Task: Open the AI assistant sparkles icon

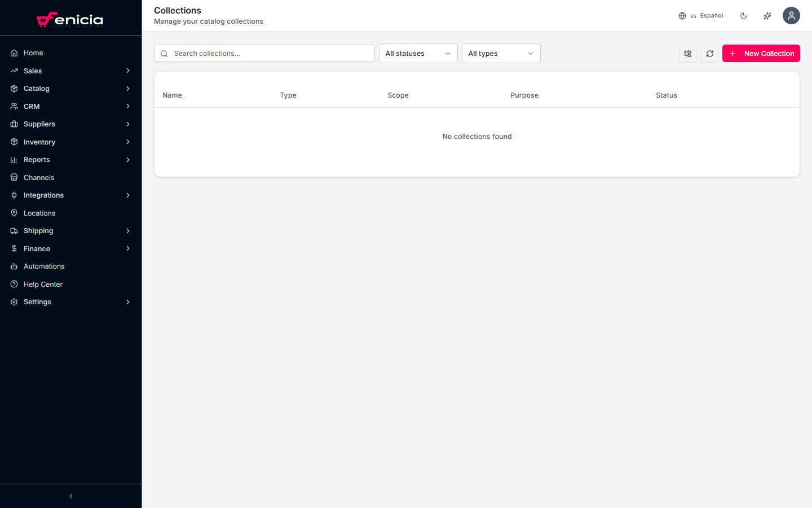Action: (767, 15)
